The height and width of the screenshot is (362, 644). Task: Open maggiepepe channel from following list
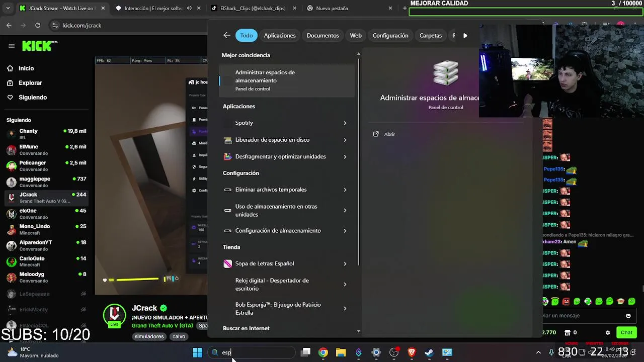[x=46, y=182]
